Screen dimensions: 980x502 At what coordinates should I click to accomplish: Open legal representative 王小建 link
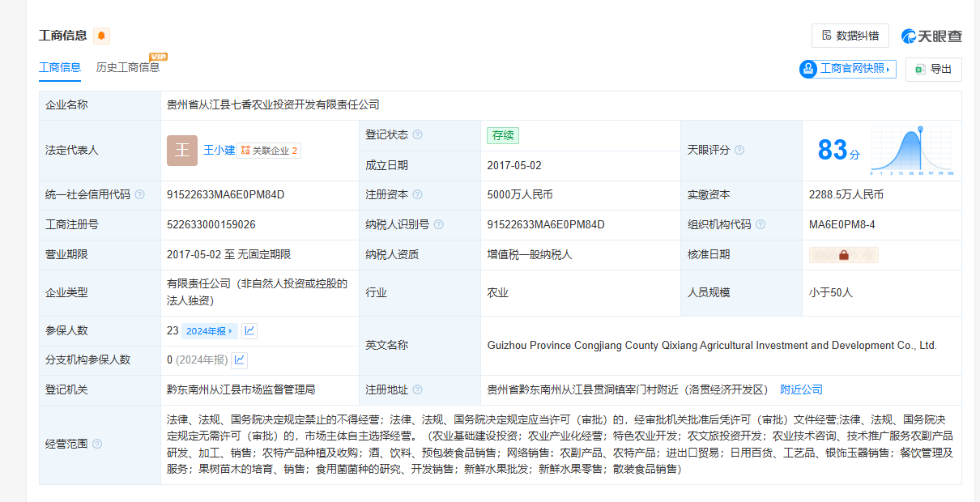coord(219,150)
